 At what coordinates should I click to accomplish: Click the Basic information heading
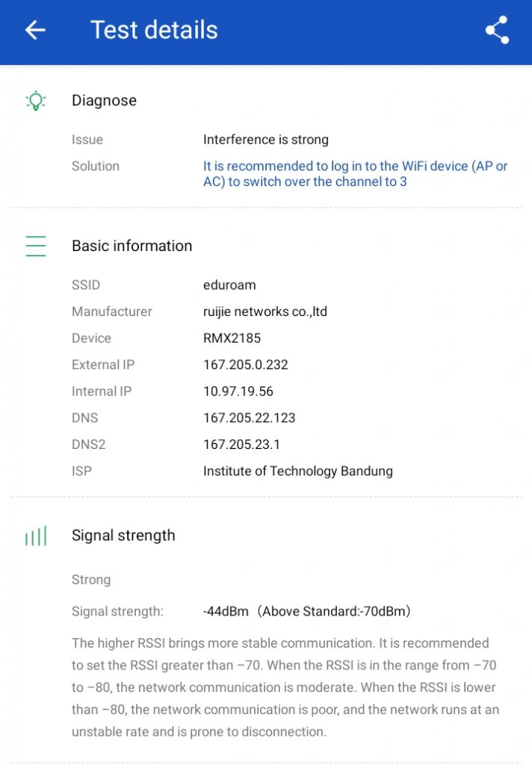pyautogui.click(x=132, y=246)
